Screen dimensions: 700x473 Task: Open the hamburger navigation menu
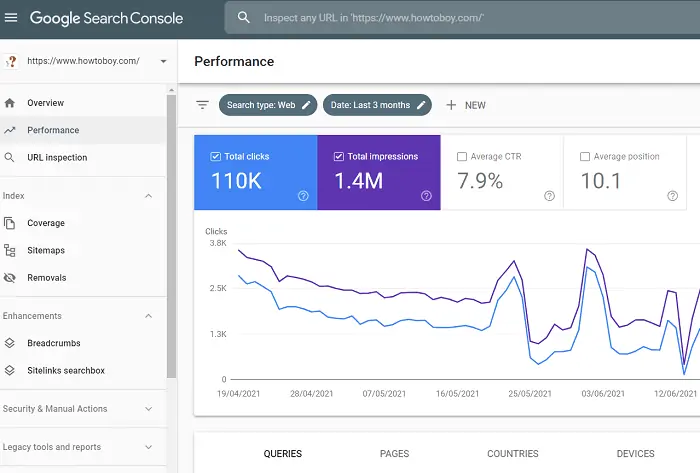pyautogui.click(x=11, y=18)
